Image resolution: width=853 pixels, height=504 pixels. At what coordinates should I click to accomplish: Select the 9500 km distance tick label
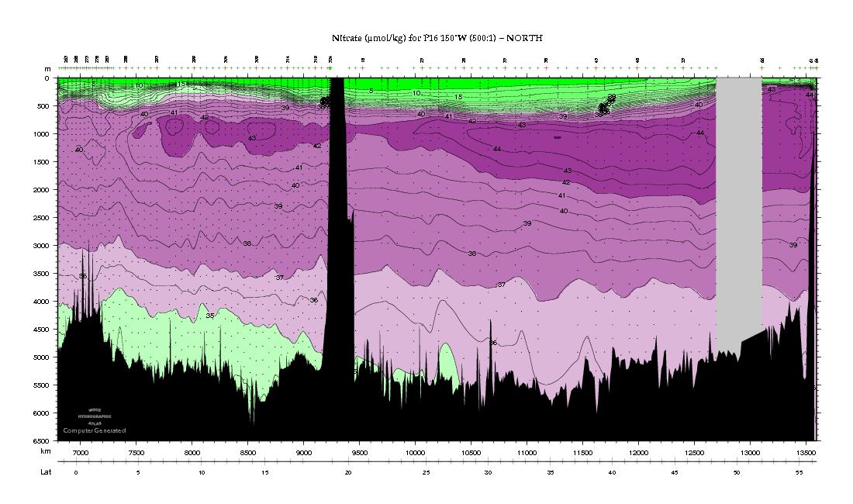point(360,453)
